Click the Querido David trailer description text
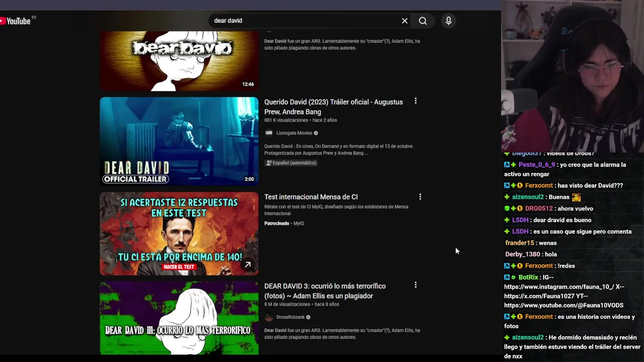The image size is (644, 362). [339, 149]
